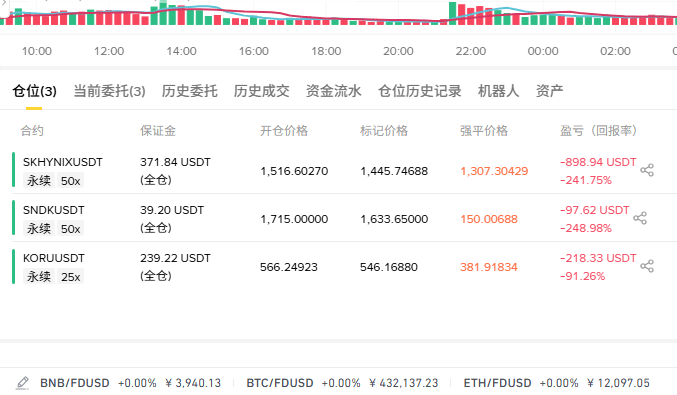The image size is (677, 395).
Task: Open the SNDKUSDT contract
Action: coord(54,210)
